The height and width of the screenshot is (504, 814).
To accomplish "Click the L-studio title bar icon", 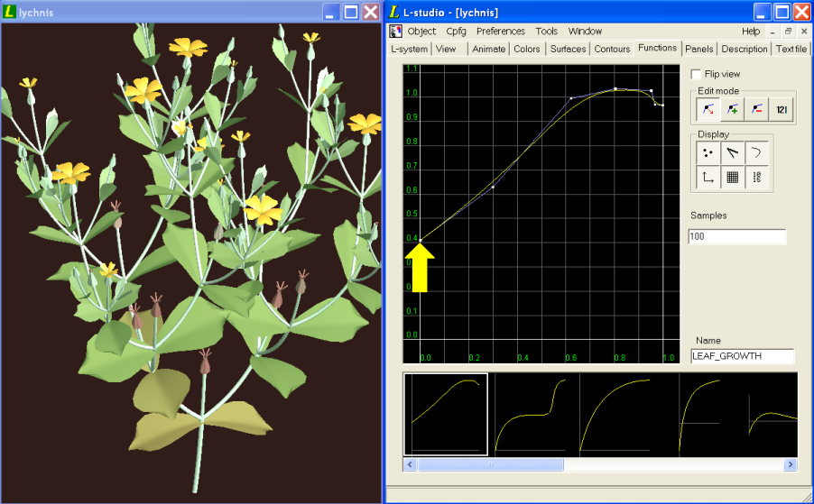I will (x=395, y=12).
